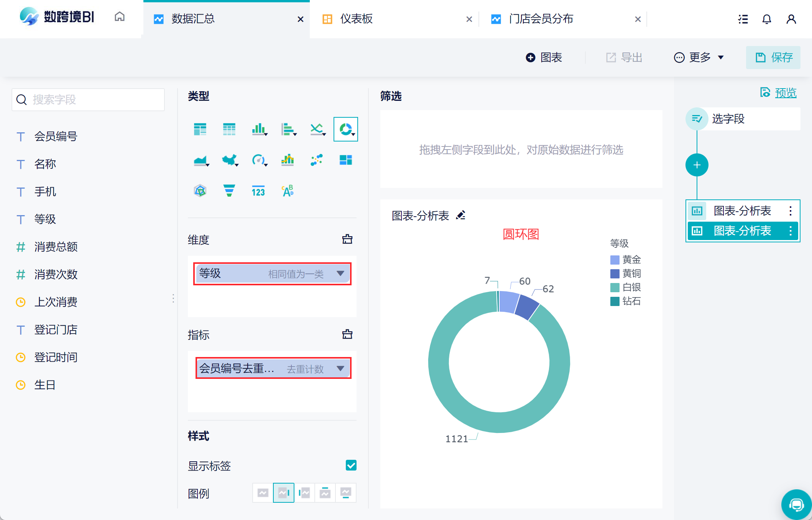Expand the 等级 dimension dropdown arrow
This screenshot has height=520, width=812.
[x=340, y=273]
